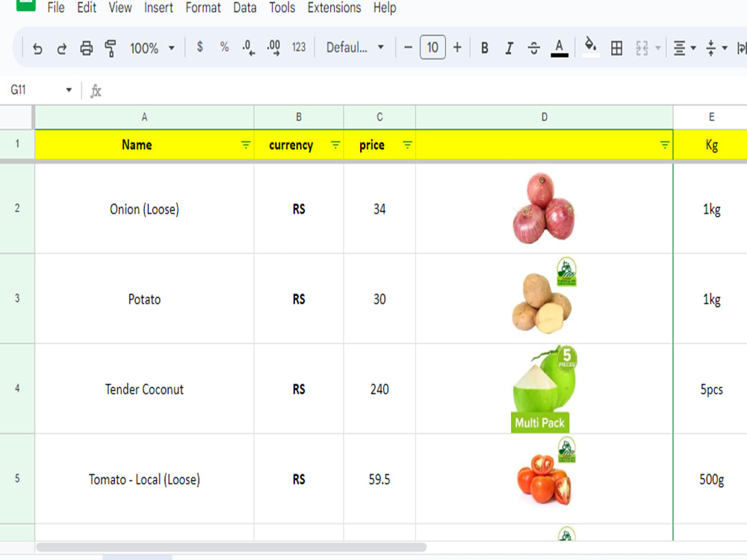747x560 pixels.
Task: Click the font size field
Action: [x=433, y=47]
